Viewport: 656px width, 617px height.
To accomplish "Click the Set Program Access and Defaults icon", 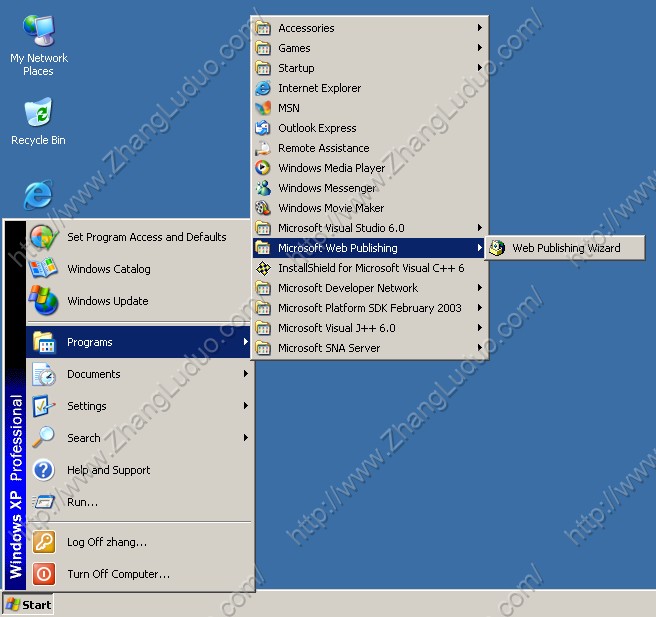I will [x=44, y=237].
